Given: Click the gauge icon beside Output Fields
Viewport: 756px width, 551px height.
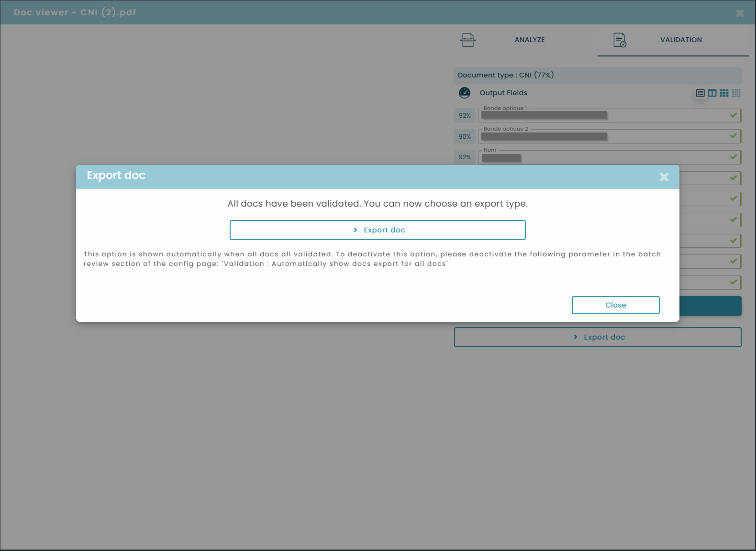Looking at the screenshot, I should tap(464, 93).
